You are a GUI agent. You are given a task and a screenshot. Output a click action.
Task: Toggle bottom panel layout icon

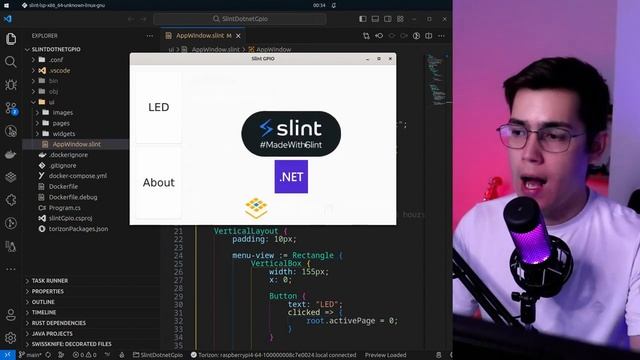pyautogui.click(x=375, y=19)
